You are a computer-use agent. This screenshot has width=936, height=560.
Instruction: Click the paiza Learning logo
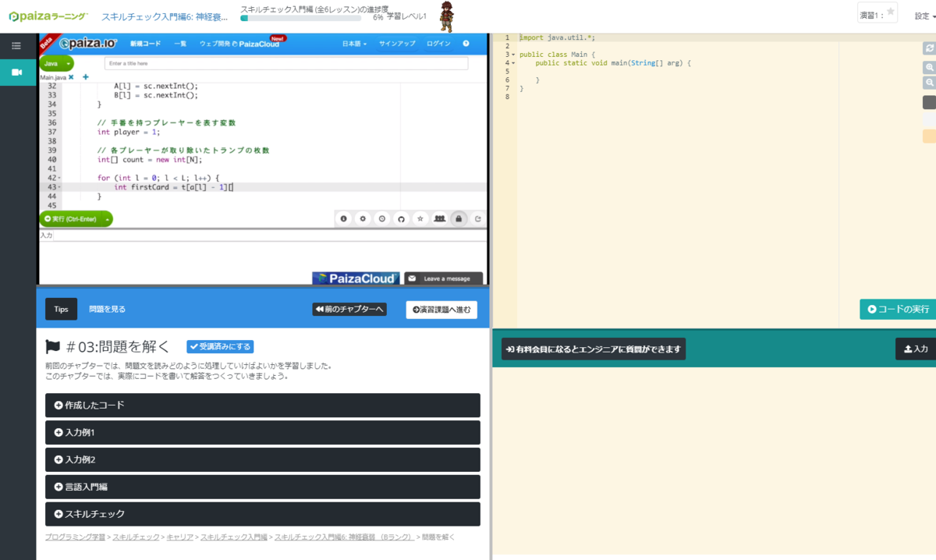pyautogui.click(x=48, y=16)
